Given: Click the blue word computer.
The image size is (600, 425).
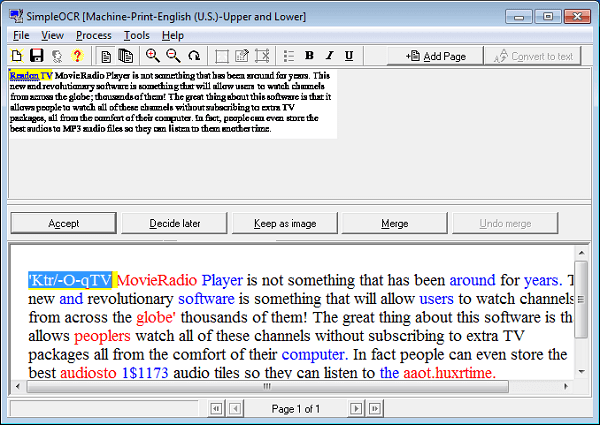Looking at the screenshot, I should tap(315, 355).
